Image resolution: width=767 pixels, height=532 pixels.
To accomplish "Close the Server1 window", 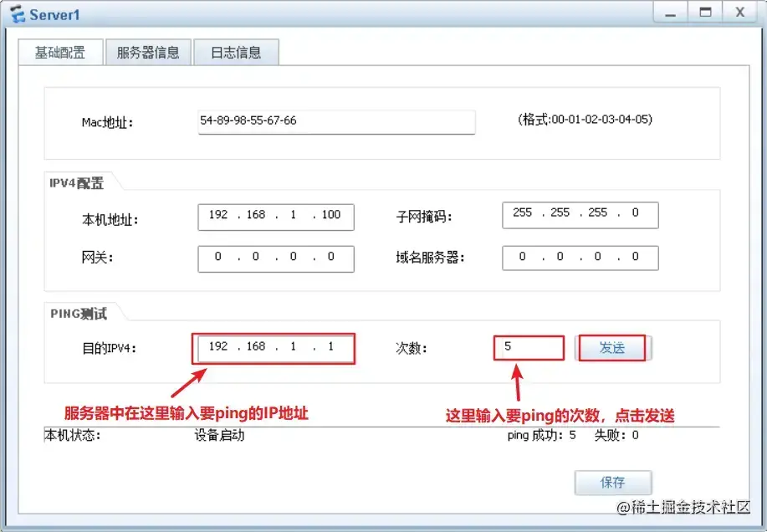I will coord(740,13).
